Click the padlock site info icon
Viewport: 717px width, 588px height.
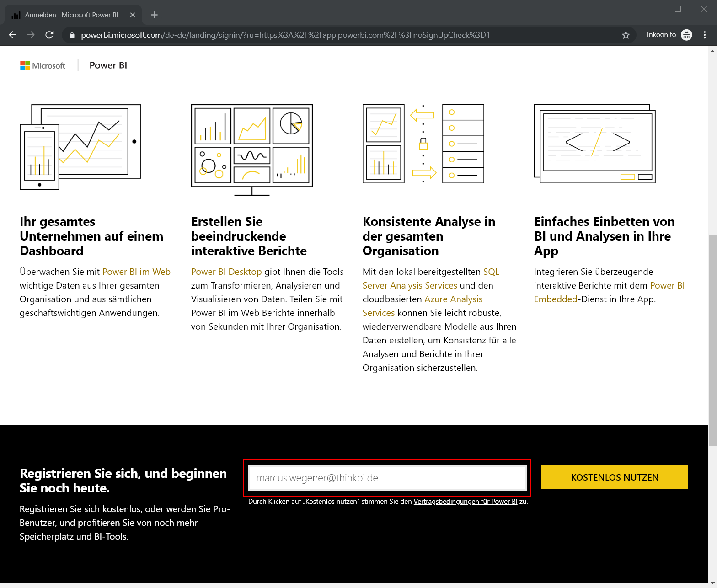(x=72, y=35)
